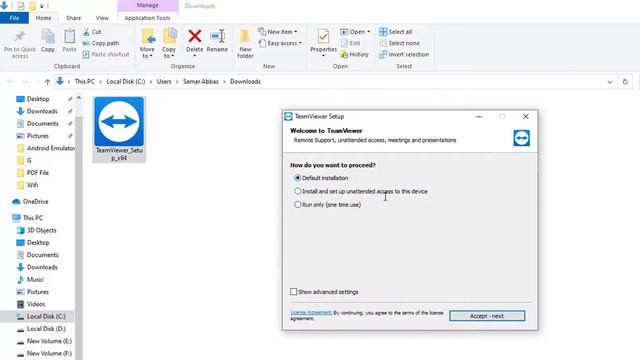Select Install and set up unattended access
This screenshot has height=360, width=640.
(298, 191)
